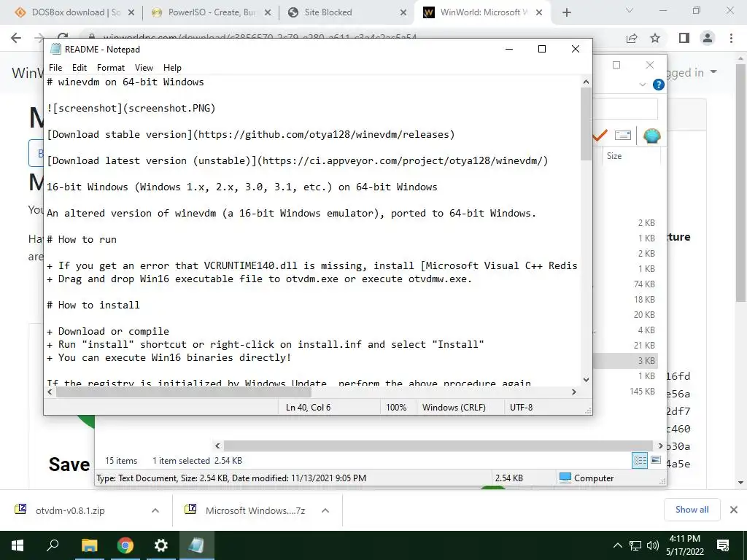Image resolution: width=747 pixels, height=560 pixels.
Task: Click Notepad icon in taskbar
Action: 197,545
